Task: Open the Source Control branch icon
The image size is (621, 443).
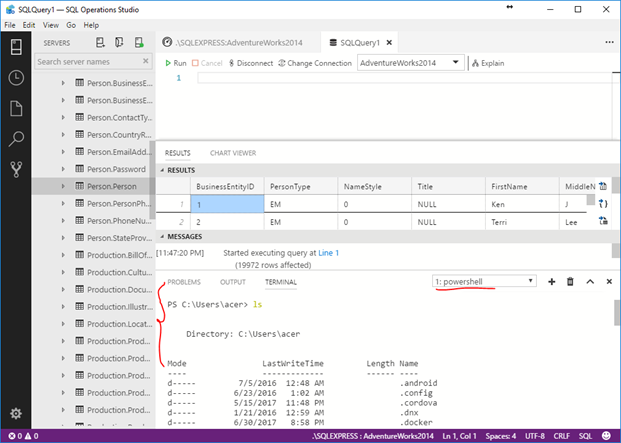Action: tap(16, 169)
